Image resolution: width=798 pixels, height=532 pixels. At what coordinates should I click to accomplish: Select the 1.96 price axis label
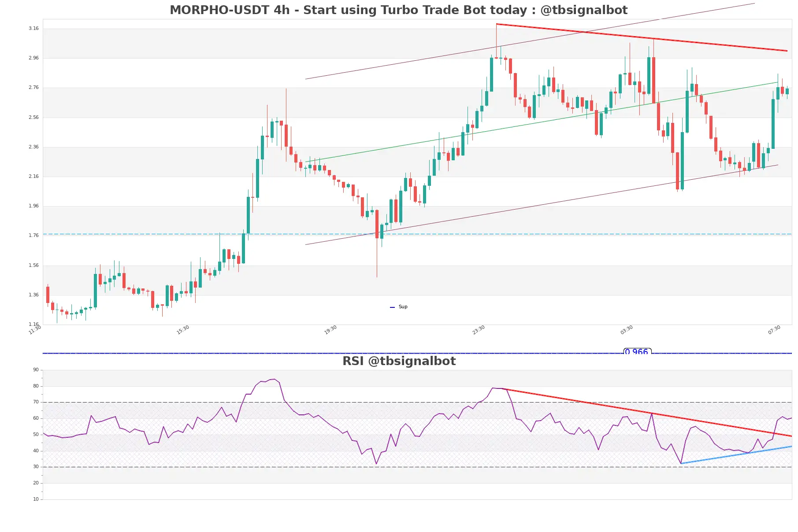tap(33, 206)
